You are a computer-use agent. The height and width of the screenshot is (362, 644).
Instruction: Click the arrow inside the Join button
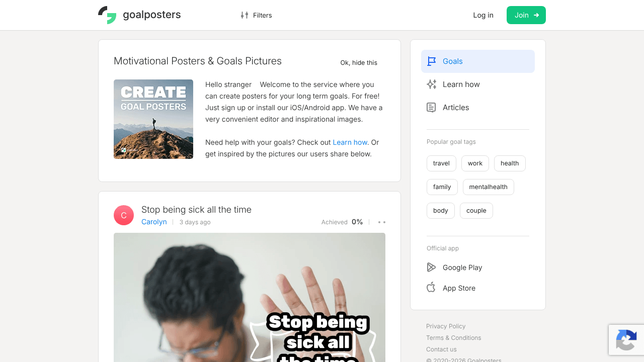tap(536, 15)
